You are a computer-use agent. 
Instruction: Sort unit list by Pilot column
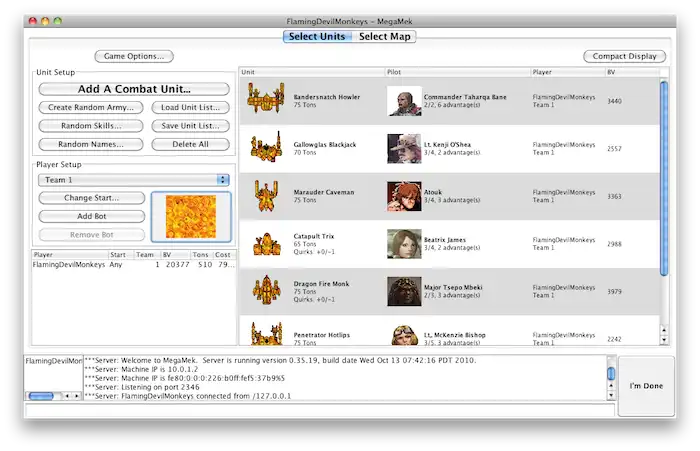[x=457, y=72]
